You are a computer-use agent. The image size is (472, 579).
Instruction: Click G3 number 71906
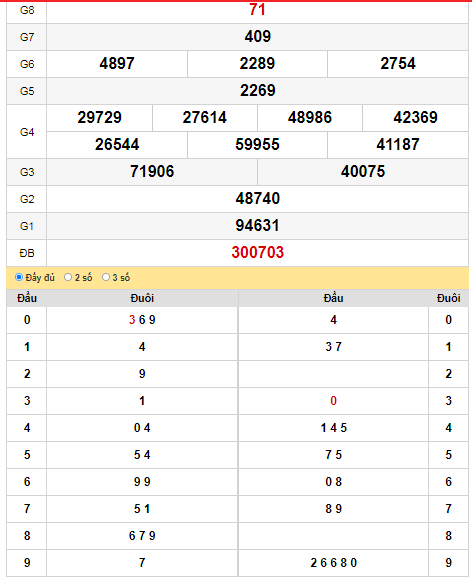(x=152, y=172)
